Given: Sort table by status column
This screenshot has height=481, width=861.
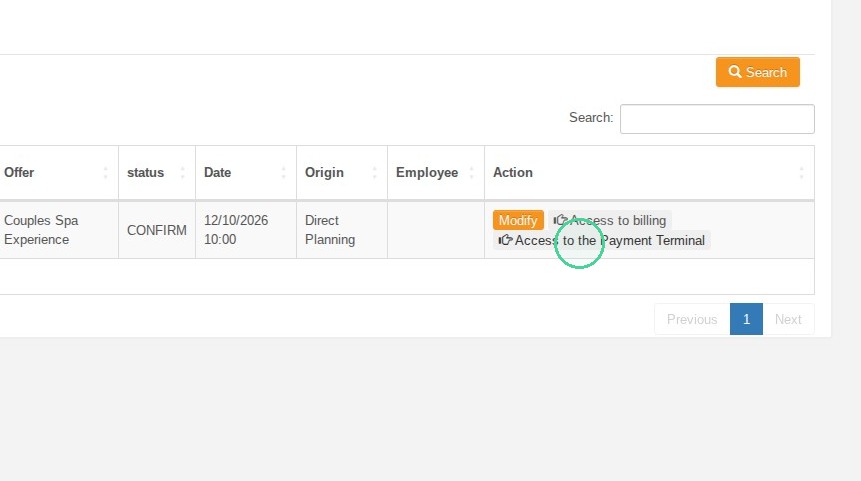Looking at the screenshot, I should 156,172.
